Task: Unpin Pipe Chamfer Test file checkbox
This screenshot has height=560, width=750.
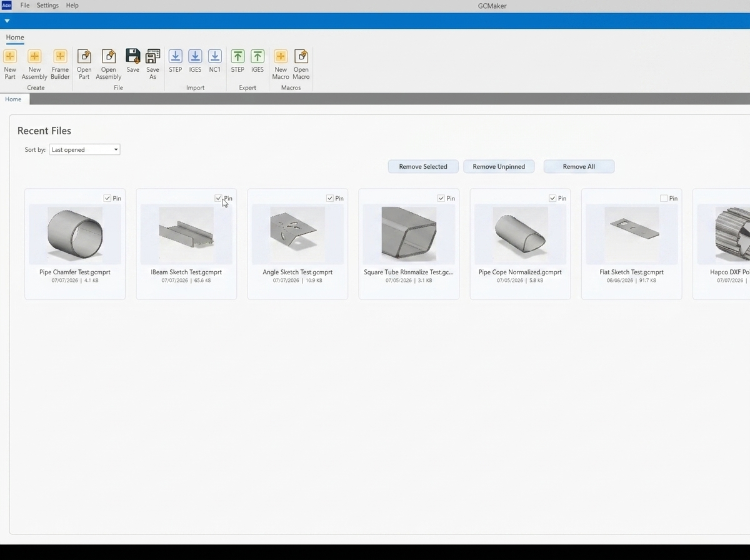Action: [107, 198]
